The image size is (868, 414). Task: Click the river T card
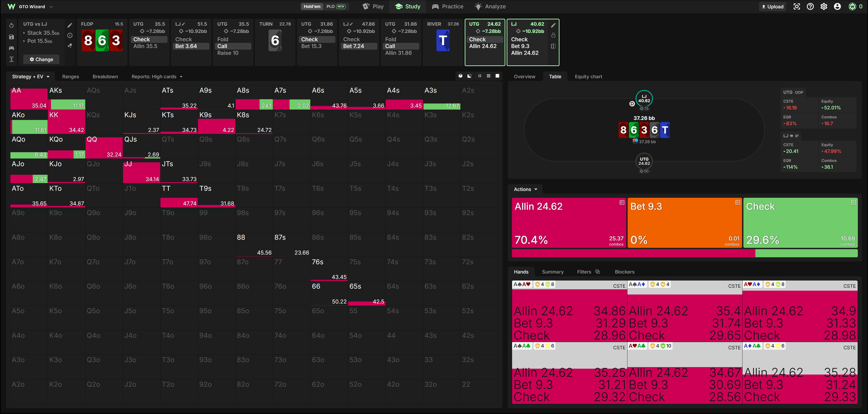pyautogui.click(x=443, y=40)
